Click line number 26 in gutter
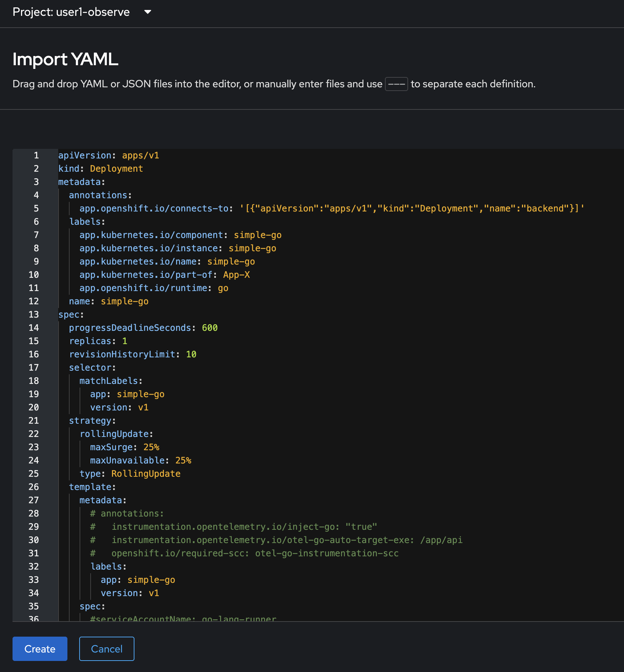Image resolution: width=624 pixels, height=672 pixels. pos(34,487)
